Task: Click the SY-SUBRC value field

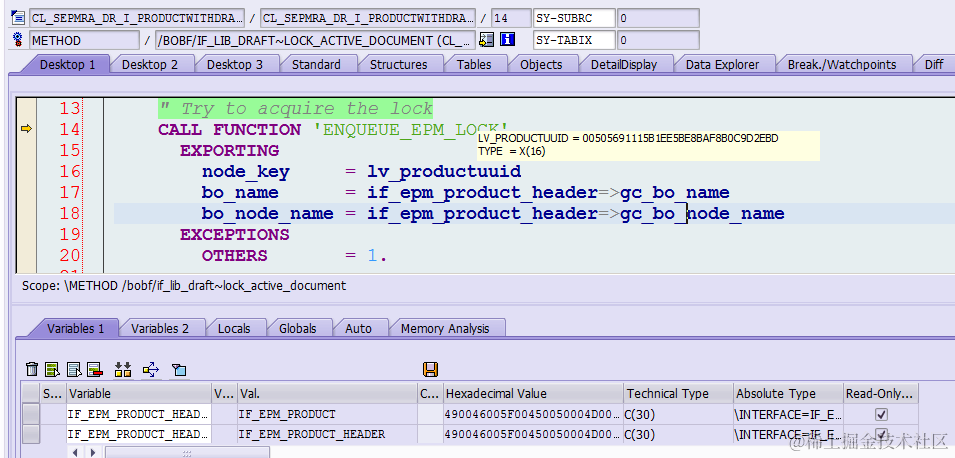Action: point(658,18)
